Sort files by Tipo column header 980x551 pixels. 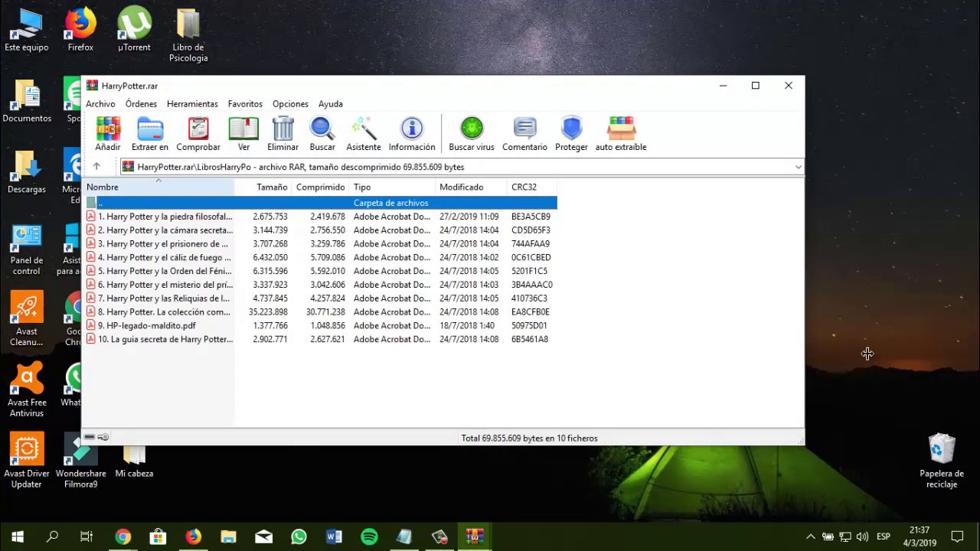[393, 187]
